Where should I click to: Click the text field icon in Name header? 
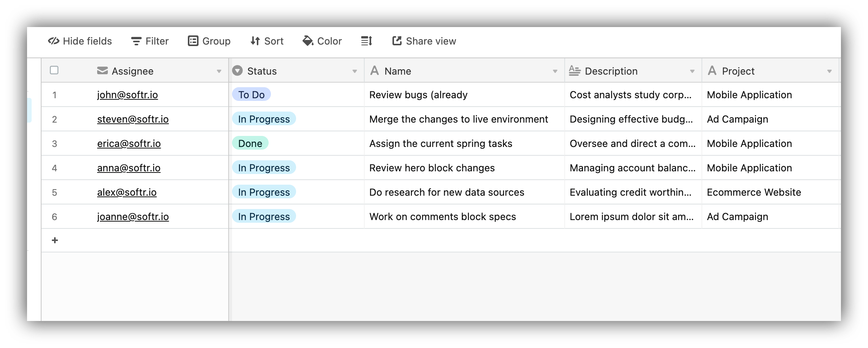pos(375,70)
